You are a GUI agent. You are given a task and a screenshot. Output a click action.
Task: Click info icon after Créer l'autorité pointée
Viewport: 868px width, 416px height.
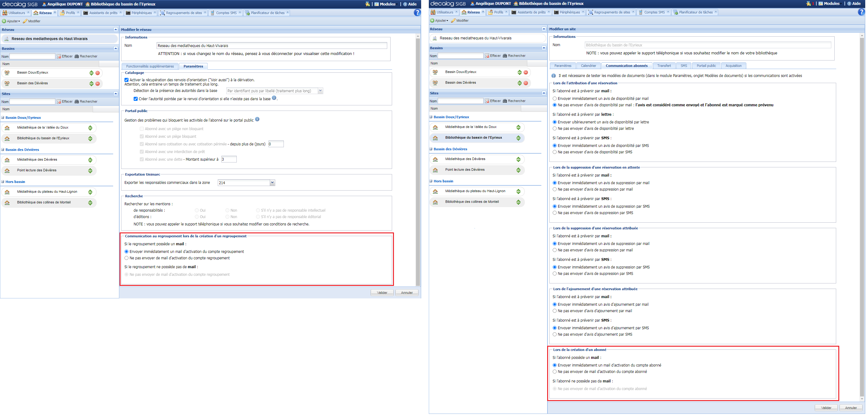pyautogui.click(x=274, y=98)
